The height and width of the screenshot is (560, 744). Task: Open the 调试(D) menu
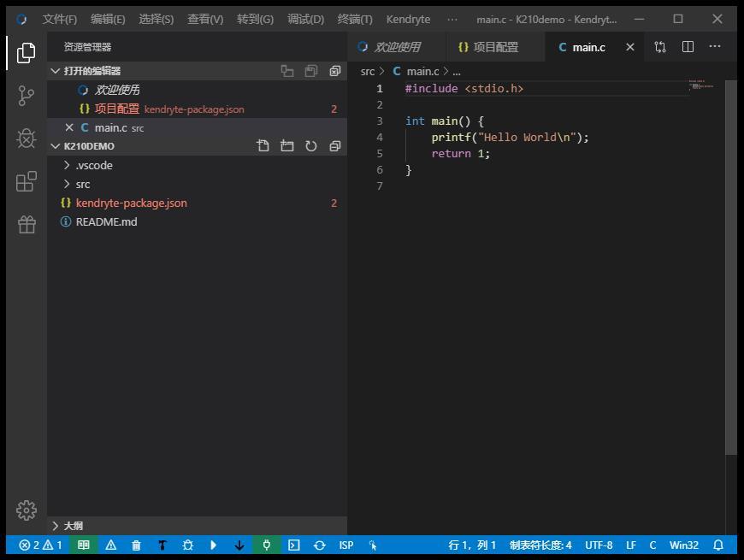[x=305, y=20]
